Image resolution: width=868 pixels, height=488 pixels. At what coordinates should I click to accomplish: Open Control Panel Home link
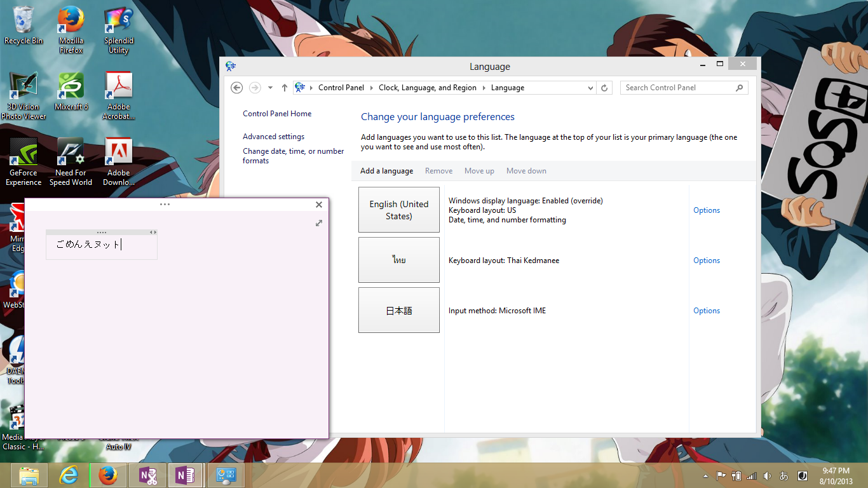277,114
